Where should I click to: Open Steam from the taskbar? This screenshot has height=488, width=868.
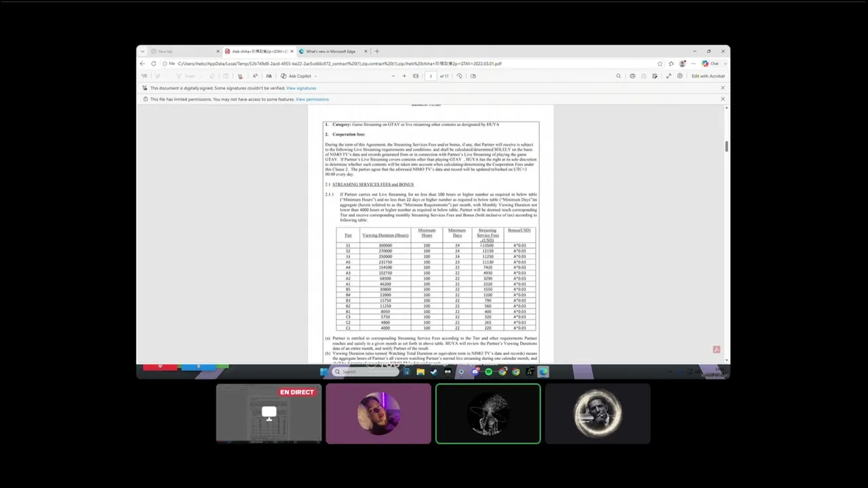(x=434, y=371)
